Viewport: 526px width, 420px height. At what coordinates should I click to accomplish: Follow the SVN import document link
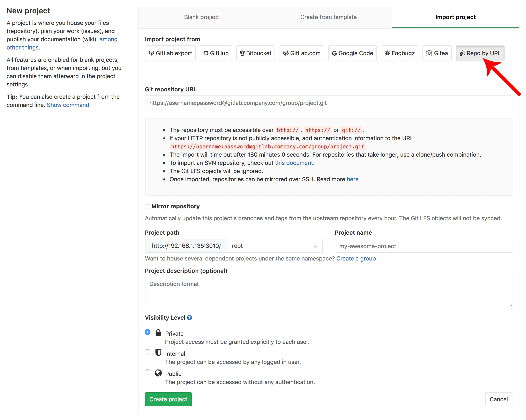(294, 163)
